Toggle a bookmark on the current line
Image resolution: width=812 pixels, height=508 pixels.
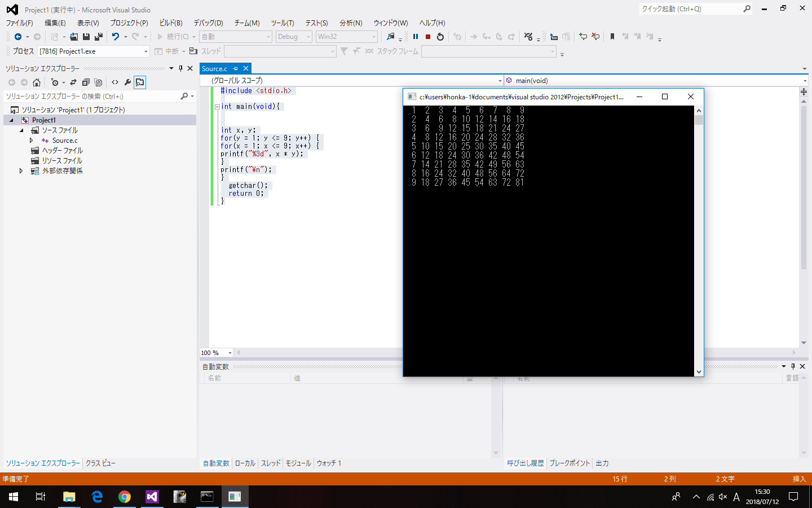click(612, 37)
